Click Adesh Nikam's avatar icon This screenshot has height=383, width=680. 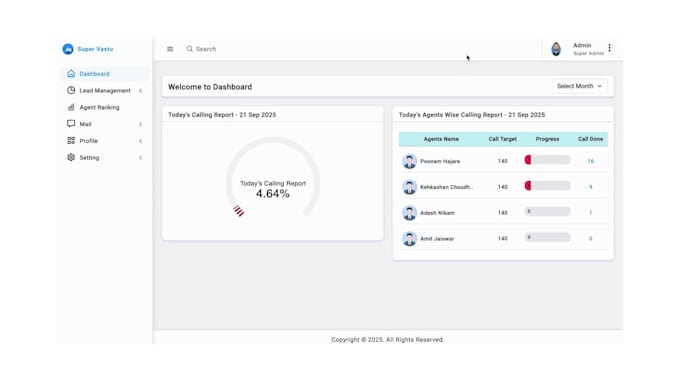[409, 213]
